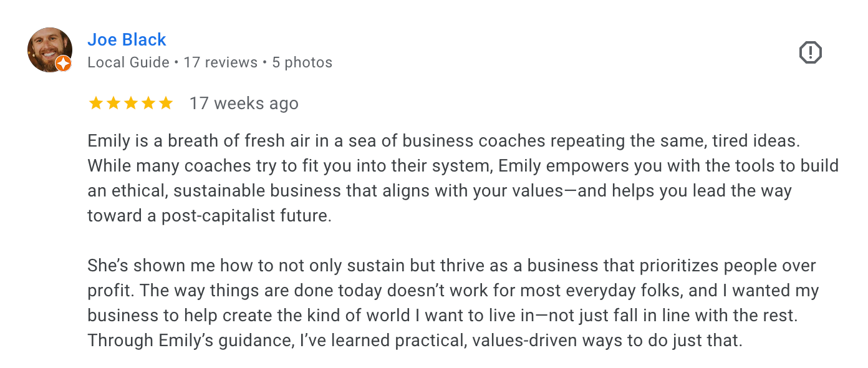Click the line starting "She's shown me how"
Image resolution: width=868 pixels, height=368 pixels.
click(x=451, y=266)
